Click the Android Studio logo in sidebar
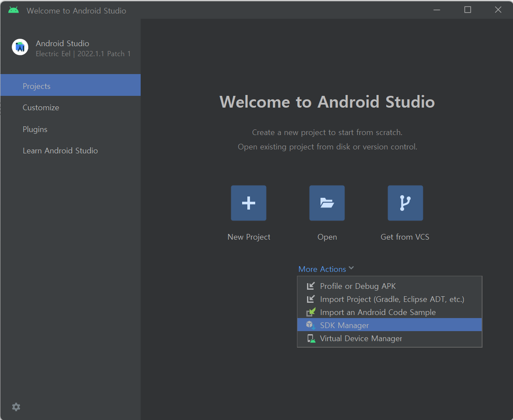 (x=20, y=47)
